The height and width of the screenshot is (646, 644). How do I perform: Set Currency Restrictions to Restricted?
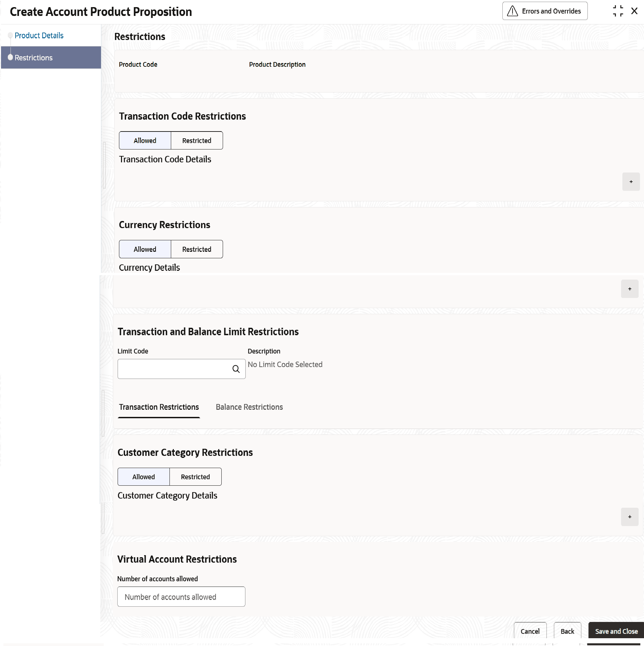tap(197, 249)
